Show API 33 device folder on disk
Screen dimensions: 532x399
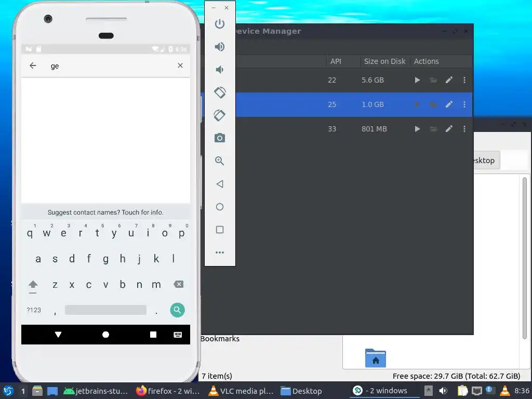433,129
